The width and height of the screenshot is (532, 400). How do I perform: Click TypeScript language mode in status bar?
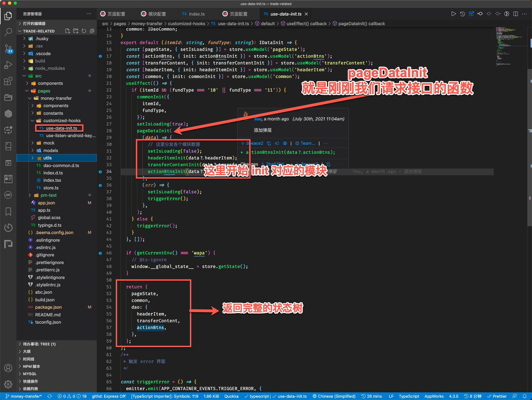[409, 396]
